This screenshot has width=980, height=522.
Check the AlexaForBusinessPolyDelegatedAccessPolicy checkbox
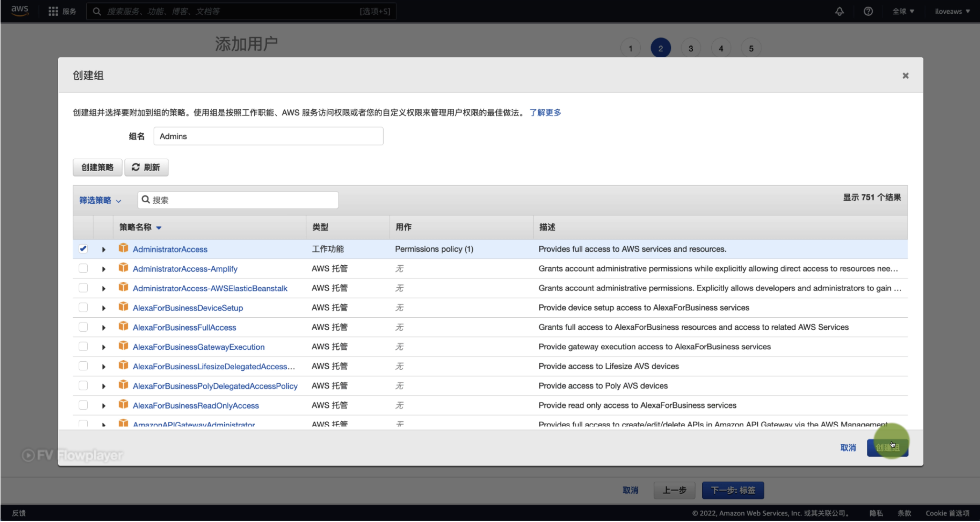pyautogui.click(x=83, y=386)
